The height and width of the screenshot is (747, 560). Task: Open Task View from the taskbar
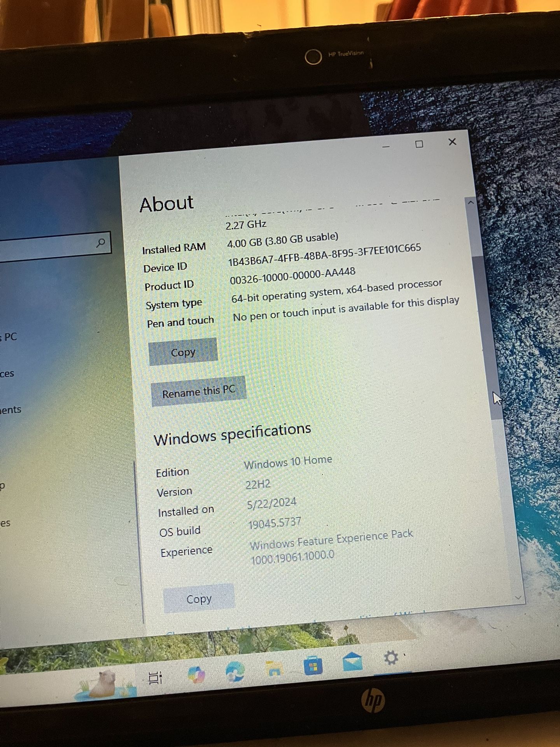156,678
